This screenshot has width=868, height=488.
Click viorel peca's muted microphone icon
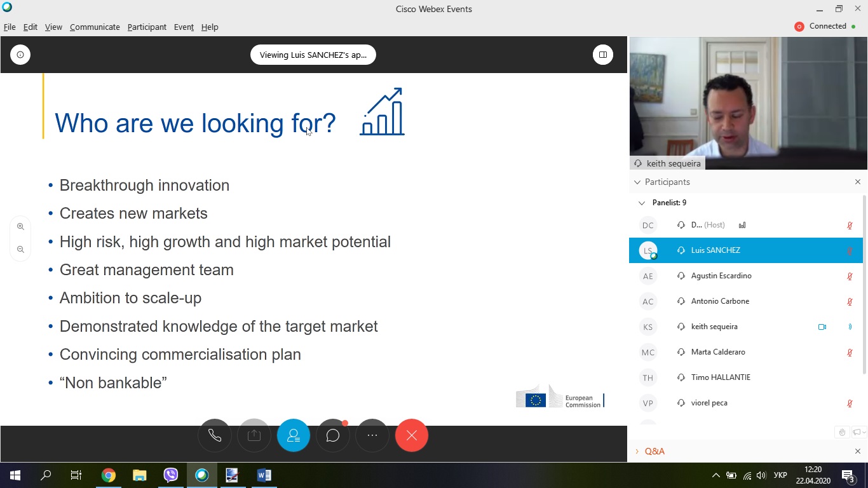pyautogui.click(x=850, y=403)
